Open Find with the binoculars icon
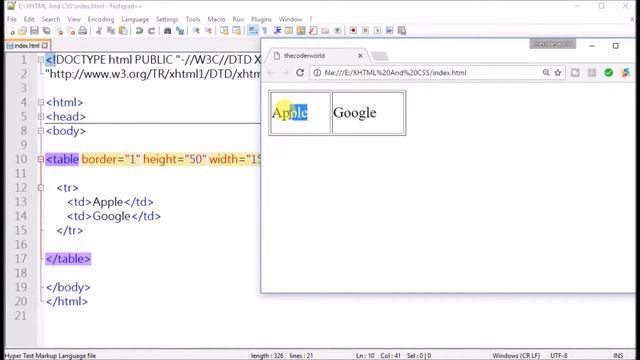640x360 pixels. [167, 31]
